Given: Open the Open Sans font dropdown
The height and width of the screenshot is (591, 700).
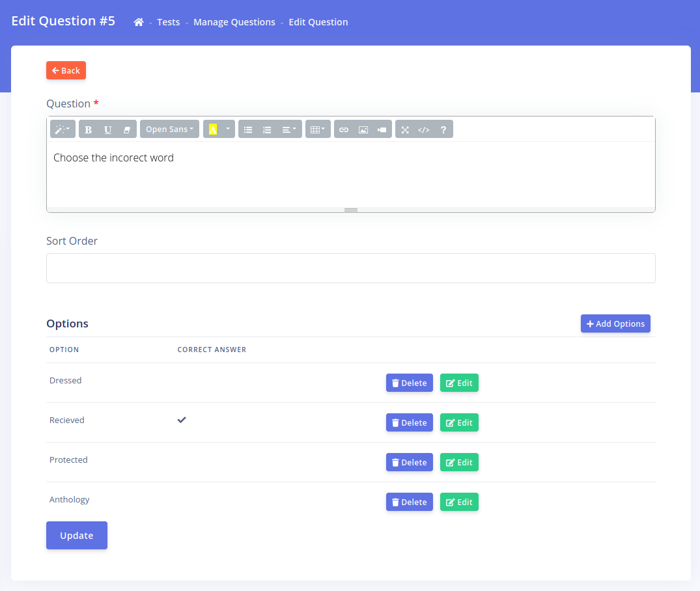Looking at the screenshot, I should click(x=169, y=130).
